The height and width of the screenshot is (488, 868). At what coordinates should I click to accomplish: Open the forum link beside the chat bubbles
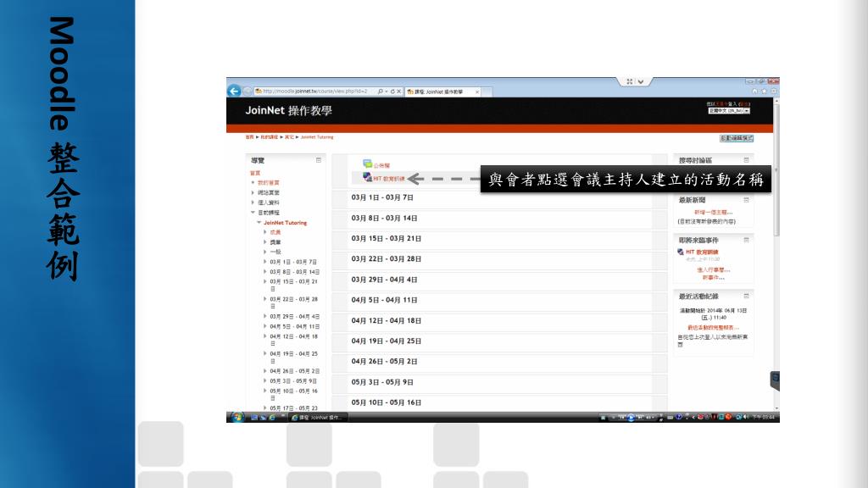point(381,165)
